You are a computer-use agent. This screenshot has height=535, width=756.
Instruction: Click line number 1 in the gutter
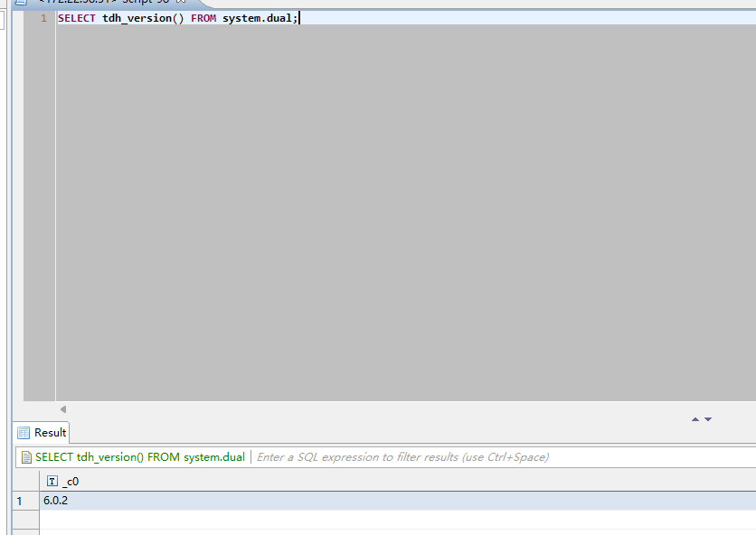tap(43, 18)
